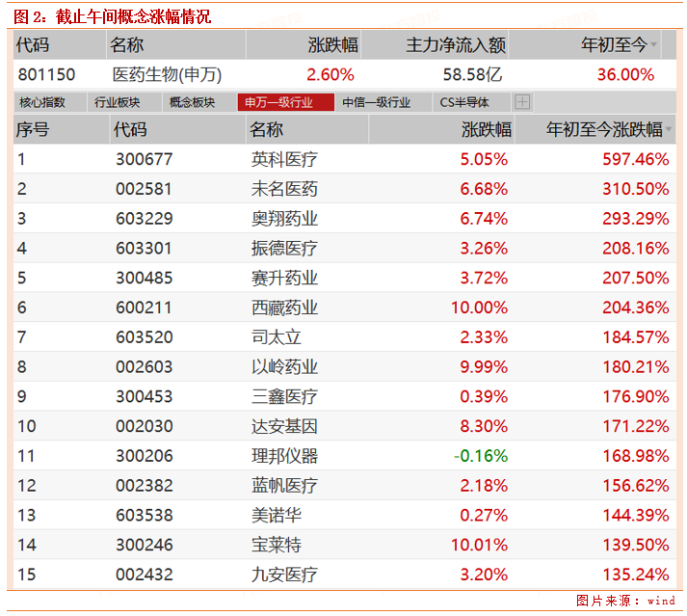Image resolution: width=687 pixels, height=616 pixels.
Task: Select stock name 三鑫医疗
Action: tap(284, 397)
